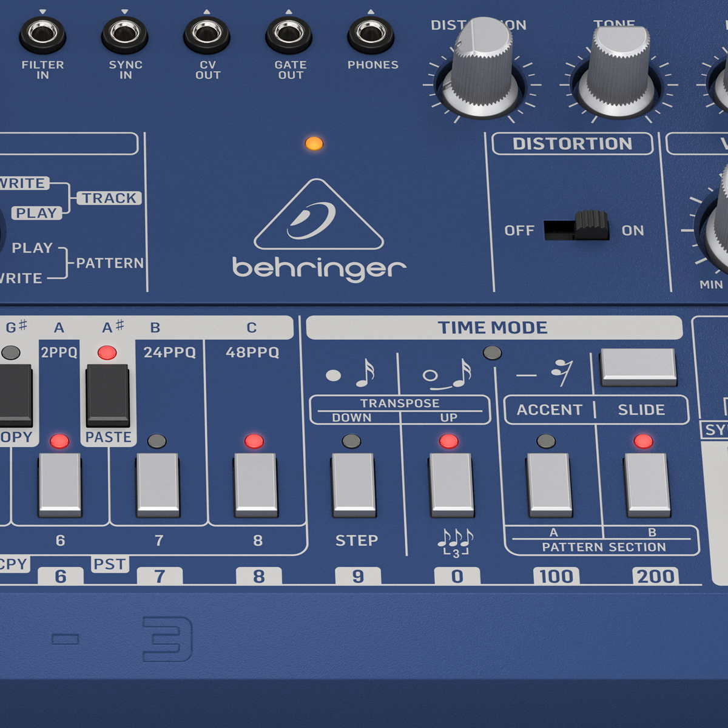Screen dimensions: 728x728
Task: Click the dotted sixteenth note symbol
Action: [x=352, y=374]
